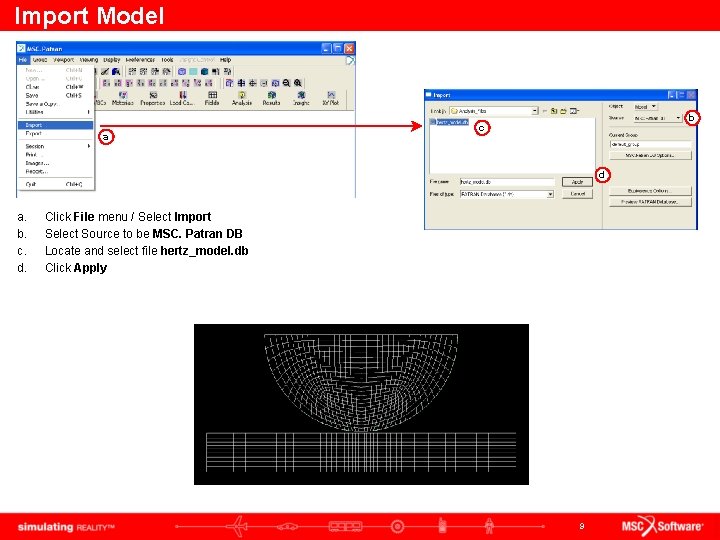
Task: Open the Display menu
Action: pyautogui.click(x=112, y=60)
